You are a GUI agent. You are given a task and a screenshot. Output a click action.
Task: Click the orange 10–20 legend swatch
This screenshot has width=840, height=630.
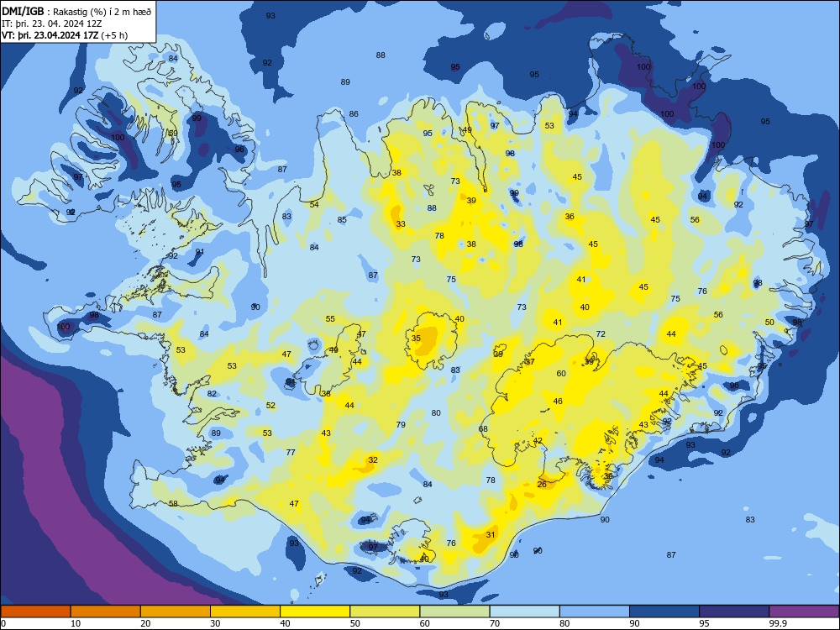pos(106,612)
